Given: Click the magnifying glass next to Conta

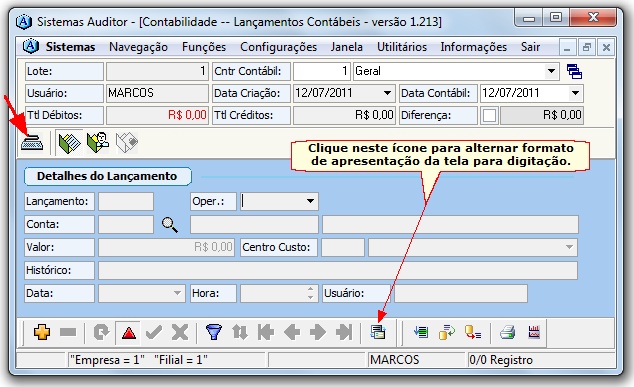Looking at the screenshot, I should 170,224.
